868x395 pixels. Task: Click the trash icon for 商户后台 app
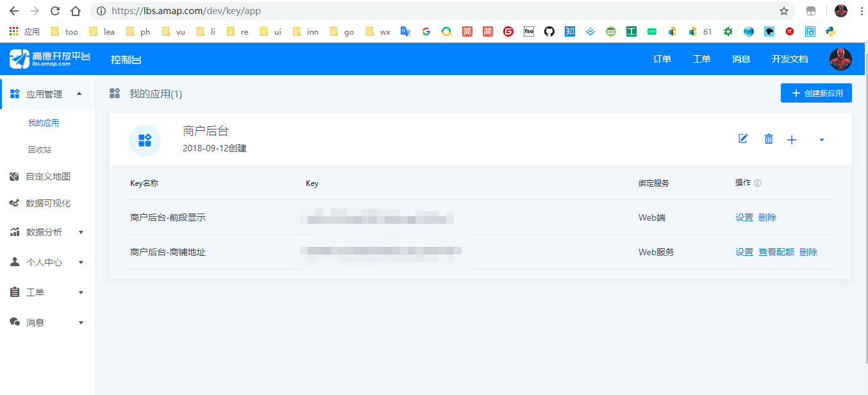coord(769,139)
